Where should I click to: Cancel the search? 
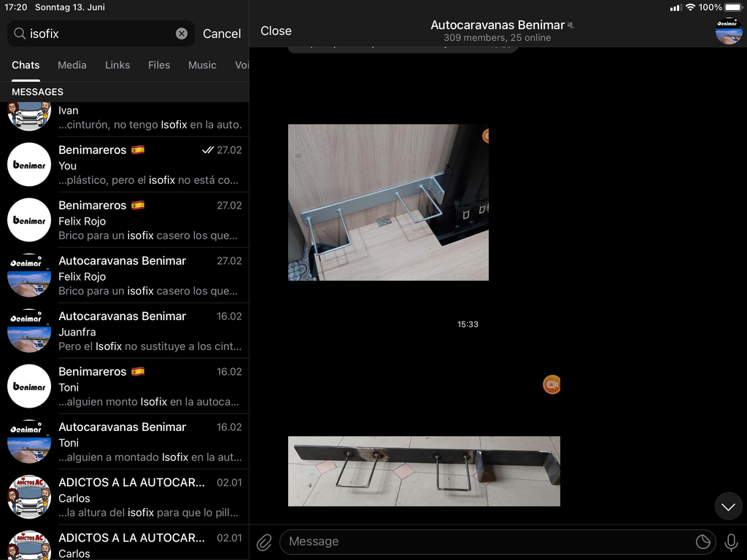pos(222,34)
